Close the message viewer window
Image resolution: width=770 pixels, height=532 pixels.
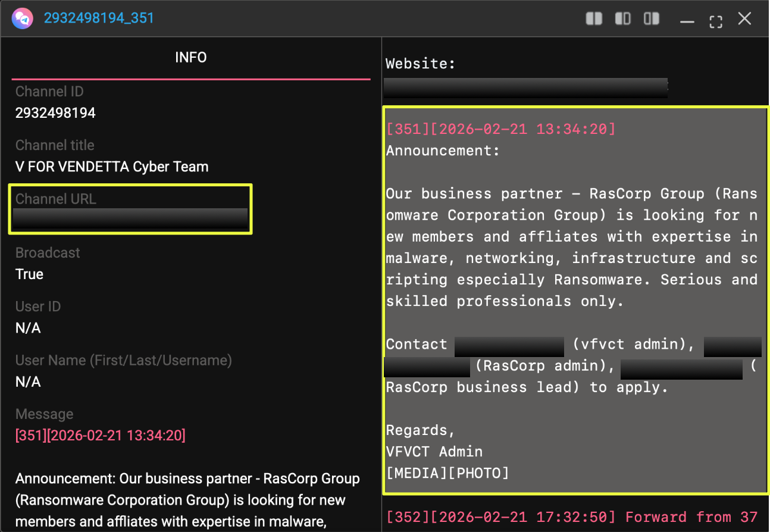coord(744,19)
